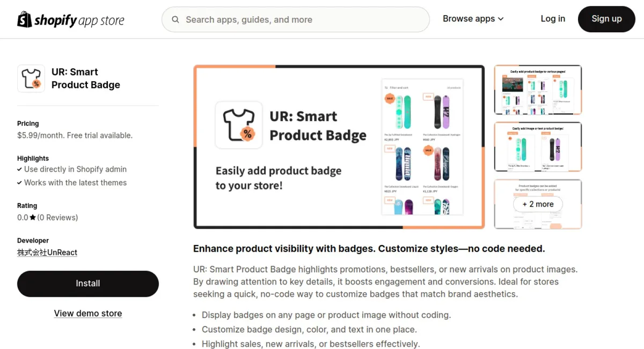Go to Shopify app store home text
The image size is (644, 349).
point(79,20)
